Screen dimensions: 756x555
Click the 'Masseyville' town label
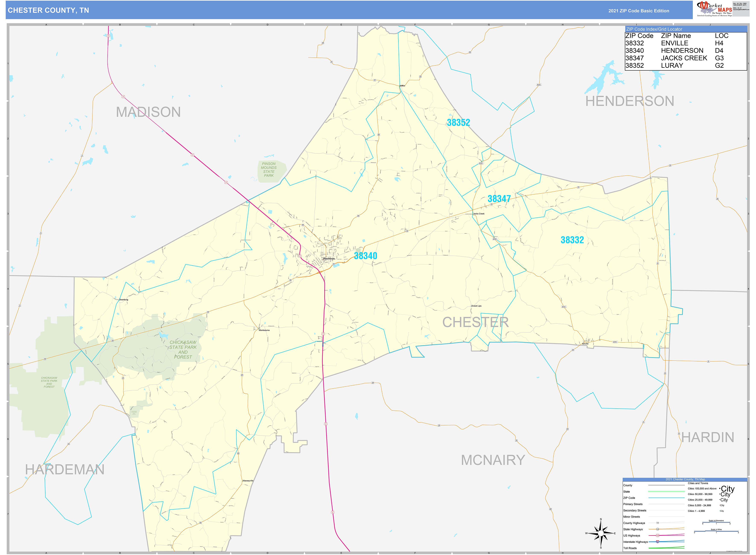click(x=248, y=481)
